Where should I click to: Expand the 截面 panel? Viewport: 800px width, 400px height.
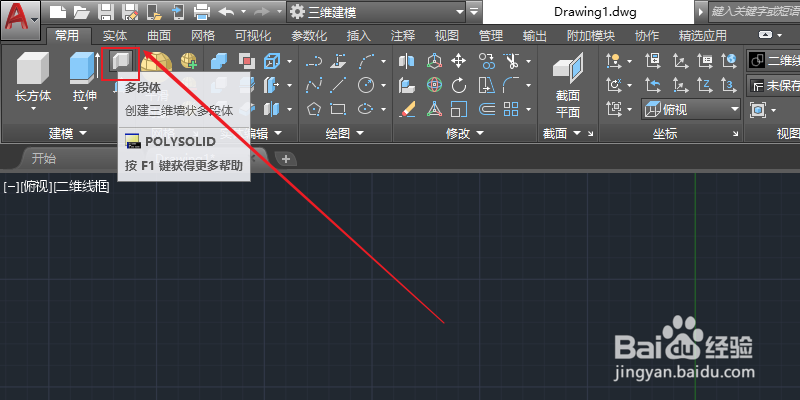click(x=562, y=134)
